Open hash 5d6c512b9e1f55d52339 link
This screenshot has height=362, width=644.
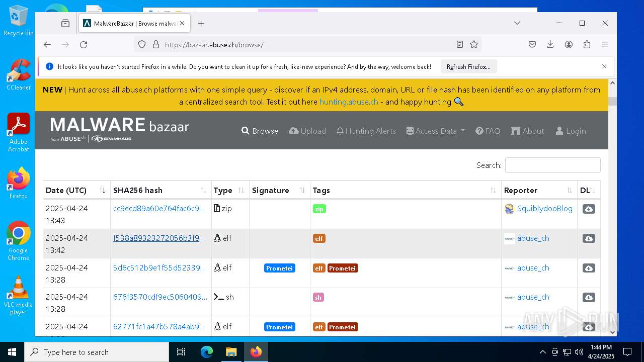159,267
